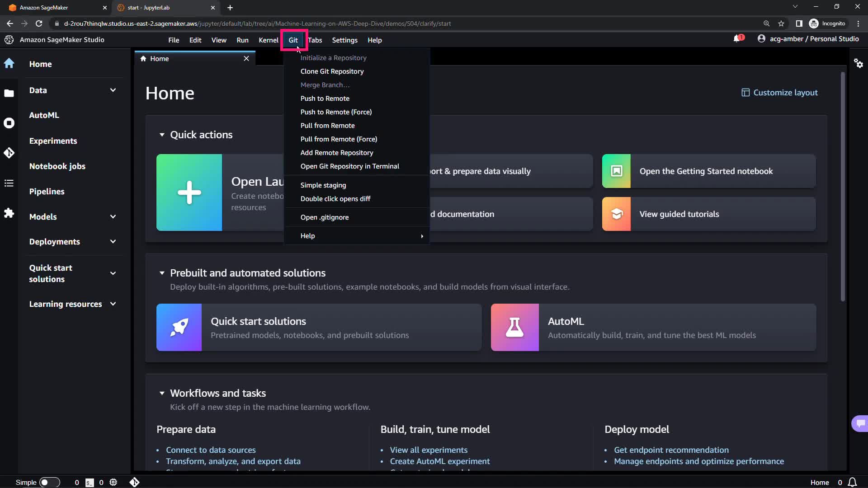Open the Git sidebar panel icon
This screenshot has width=868, height=488.
[x=9, y=153]
